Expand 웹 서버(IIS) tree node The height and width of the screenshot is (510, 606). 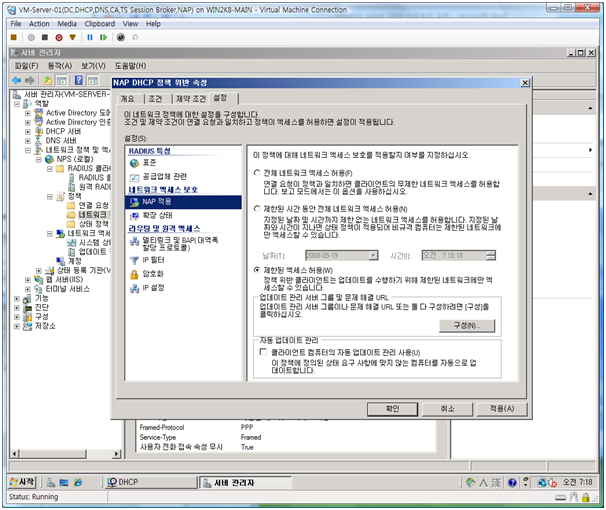tap(27, 280)
